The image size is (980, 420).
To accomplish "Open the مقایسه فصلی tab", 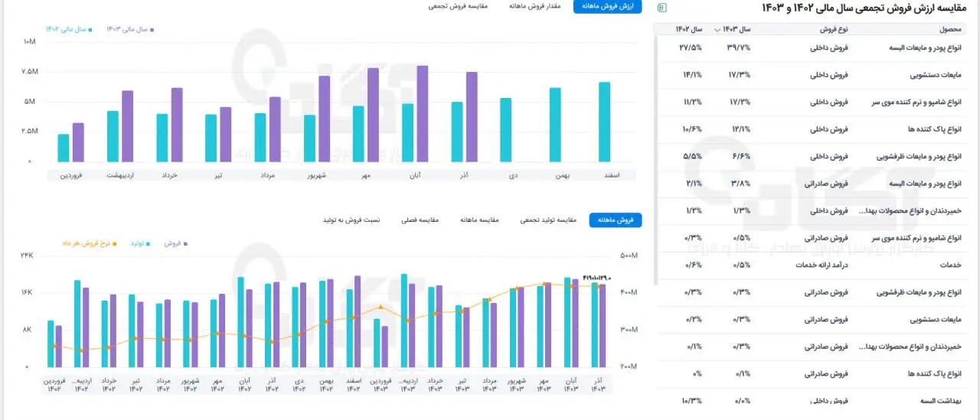I will pos(420,220).
